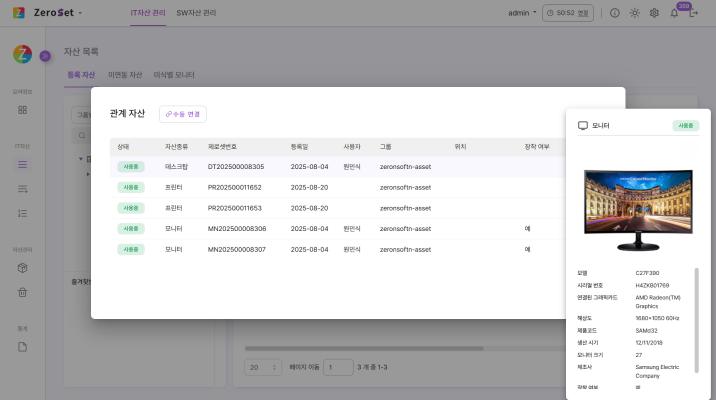
Task: Select row DT202500008305
Action: pyautogui.click(x=337, y=167)
